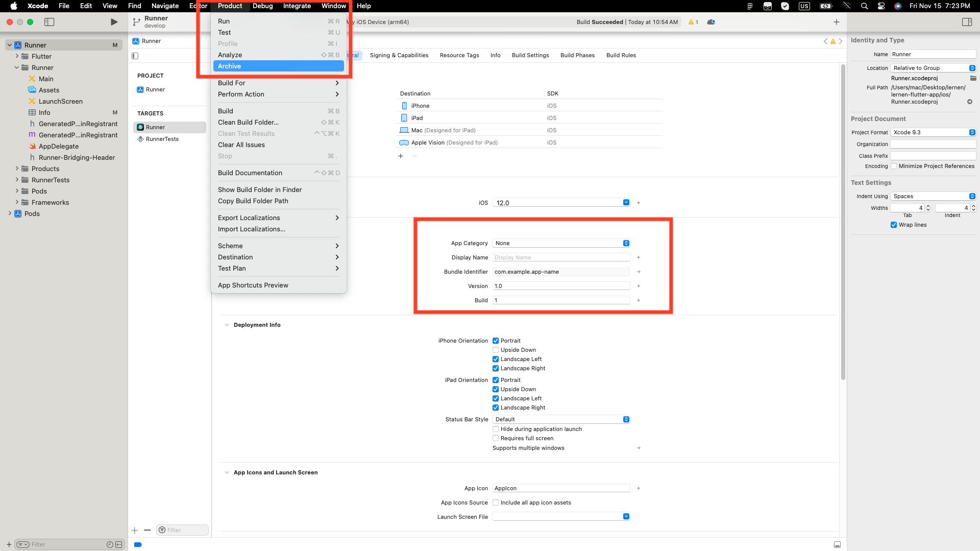Click the Run play button in toolbar
Image resolution: width=980 pixels, height=551 pixels.
[114, 22]
